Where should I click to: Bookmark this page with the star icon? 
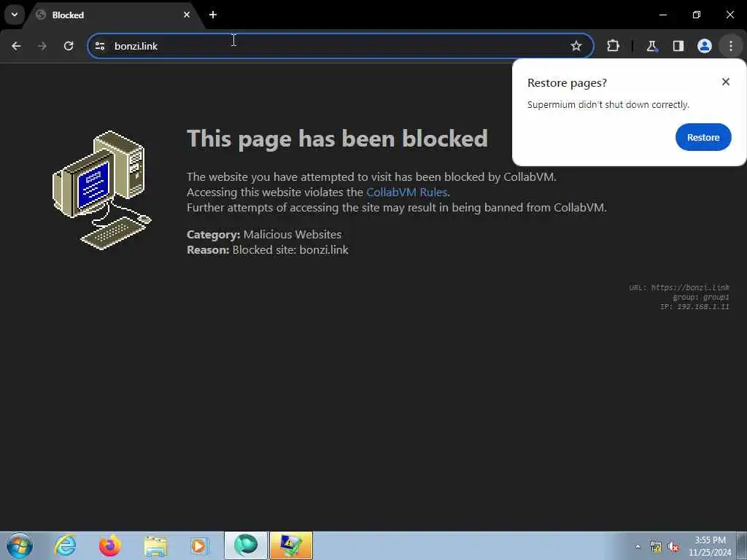point(576,46)
